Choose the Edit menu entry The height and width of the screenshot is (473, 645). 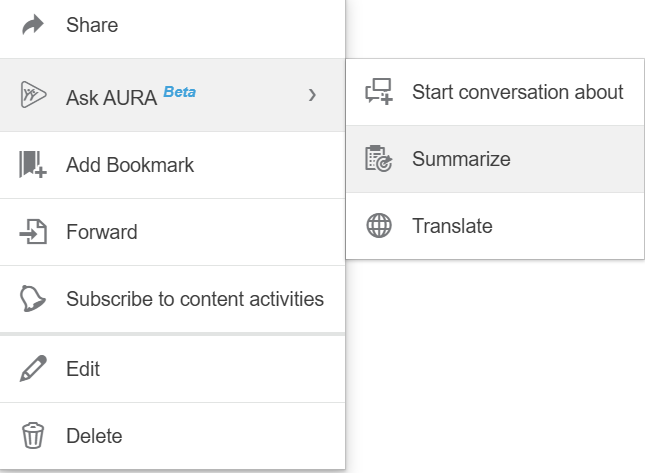(x=83, y=369)
